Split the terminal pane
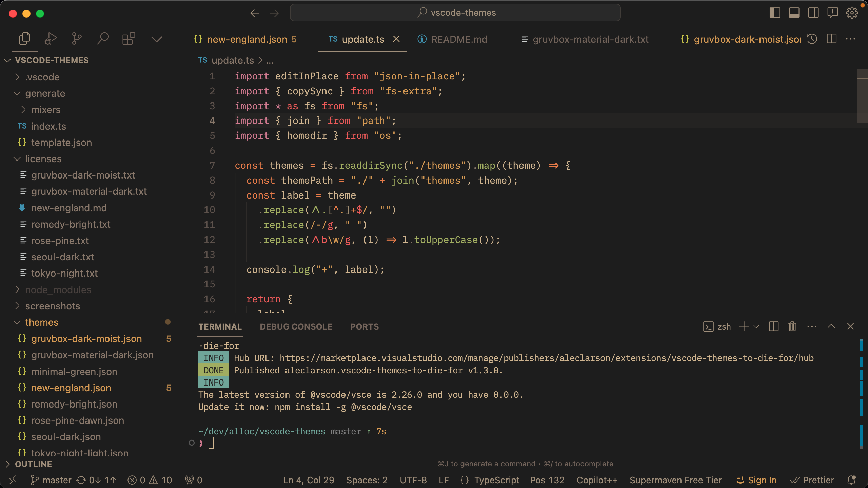Viewport: 868px width, 488px height. pos(773,326)
